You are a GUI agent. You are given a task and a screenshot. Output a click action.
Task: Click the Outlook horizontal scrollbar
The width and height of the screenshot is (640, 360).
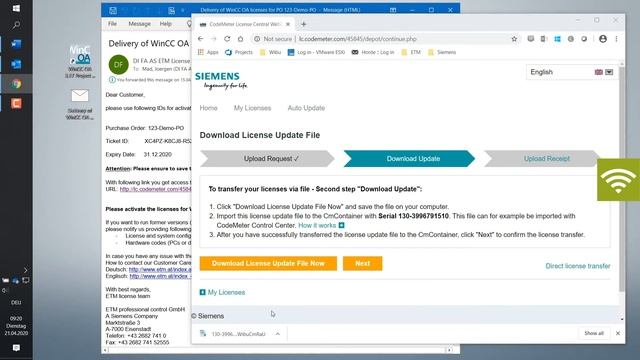(278, 350)
